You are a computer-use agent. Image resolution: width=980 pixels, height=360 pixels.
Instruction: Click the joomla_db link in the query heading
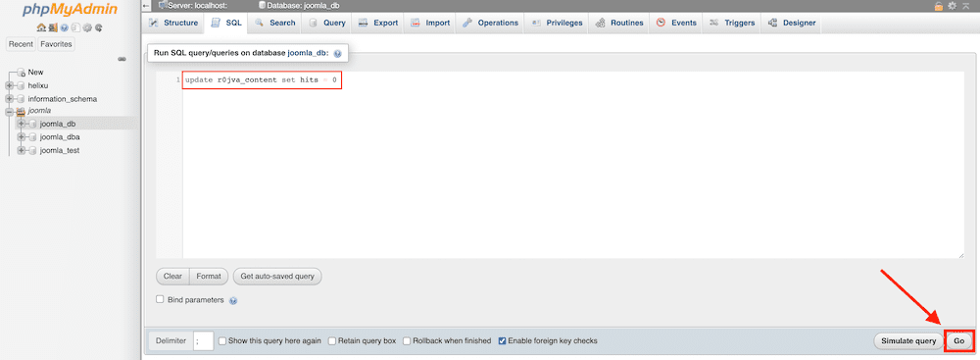click(x=308, y=54)
